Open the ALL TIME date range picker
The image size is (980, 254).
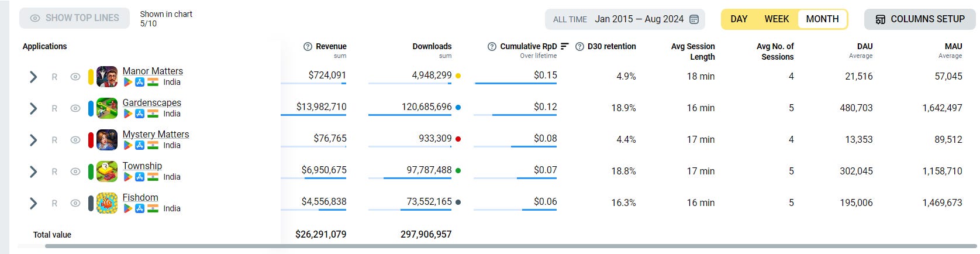point(625,19)
